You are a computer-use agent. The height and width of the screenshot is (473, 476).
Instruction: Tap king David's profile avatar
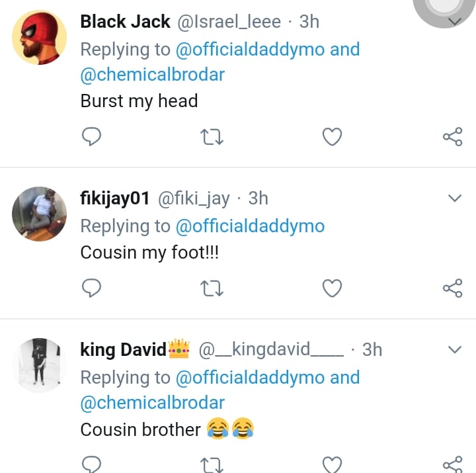(39, 365)
